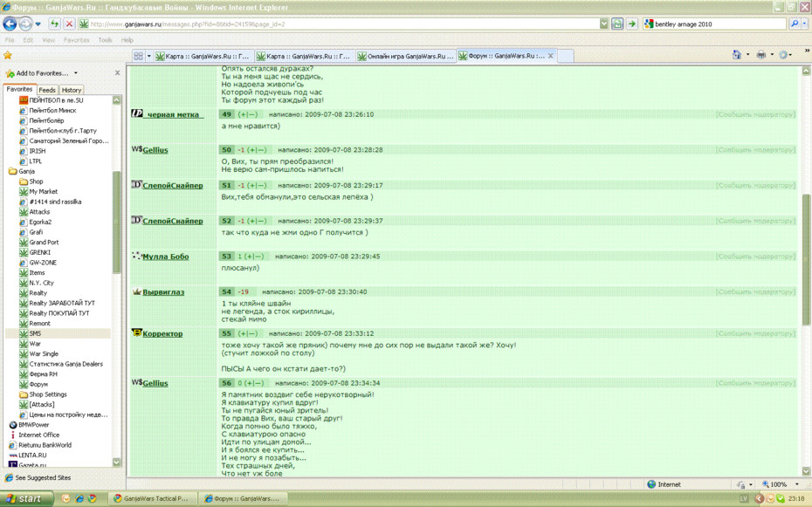Open the Home button dropdown arrow

click(x=747, y=55)
